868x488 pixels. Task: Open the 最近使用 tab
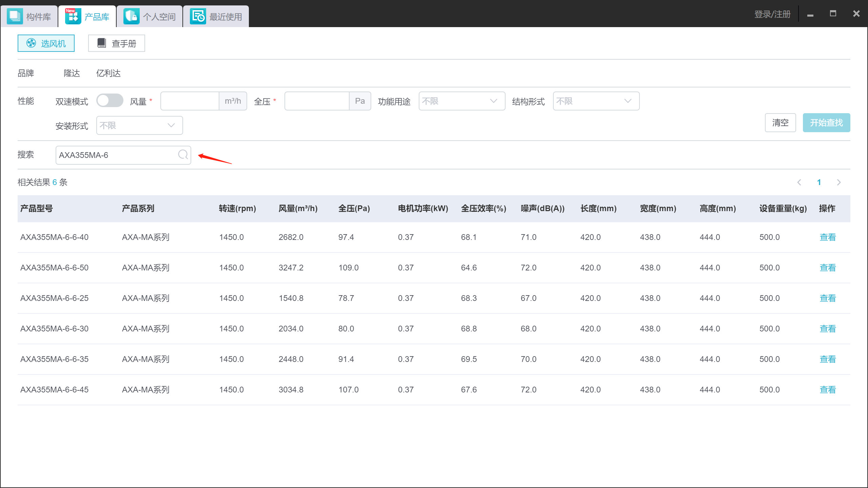216,16
